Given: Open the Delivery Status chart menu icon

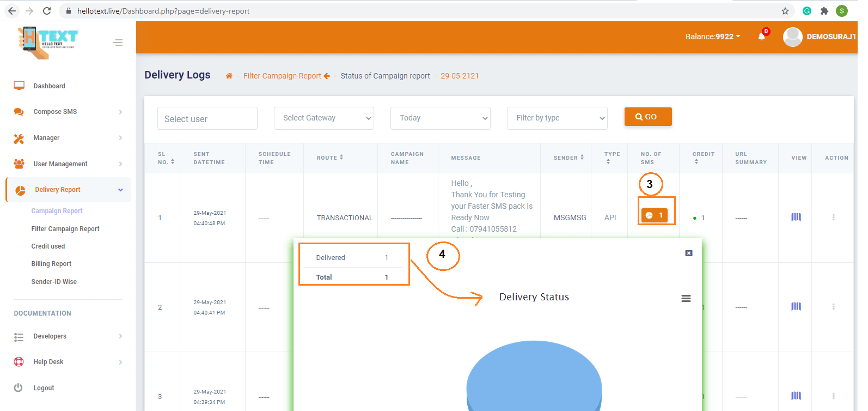Looking at the screenshot, I should (x=686, y=298).
